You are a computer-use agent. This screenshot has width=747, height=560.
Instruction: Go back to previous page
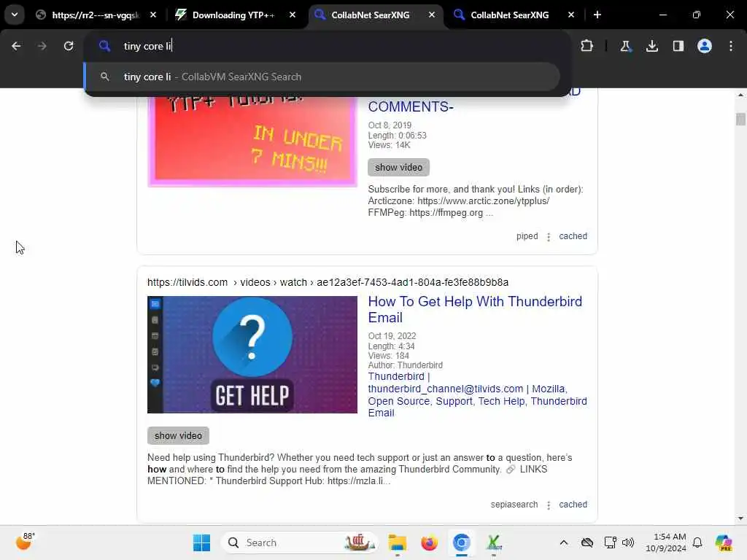point(16,46)
